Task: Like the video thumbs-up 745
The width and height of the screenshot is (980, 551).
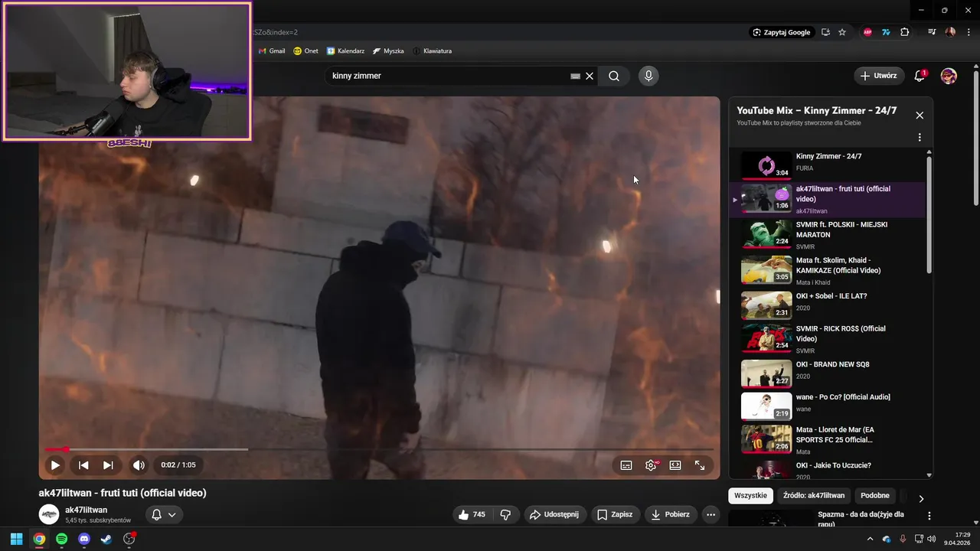Action: 471,514
